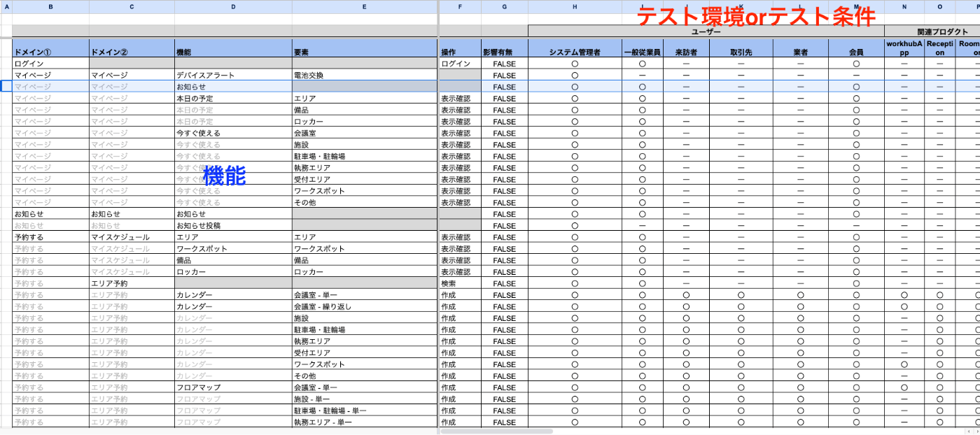Select 来訪者 circle in 会議室 - 繰り返し row

pos(686,307)
